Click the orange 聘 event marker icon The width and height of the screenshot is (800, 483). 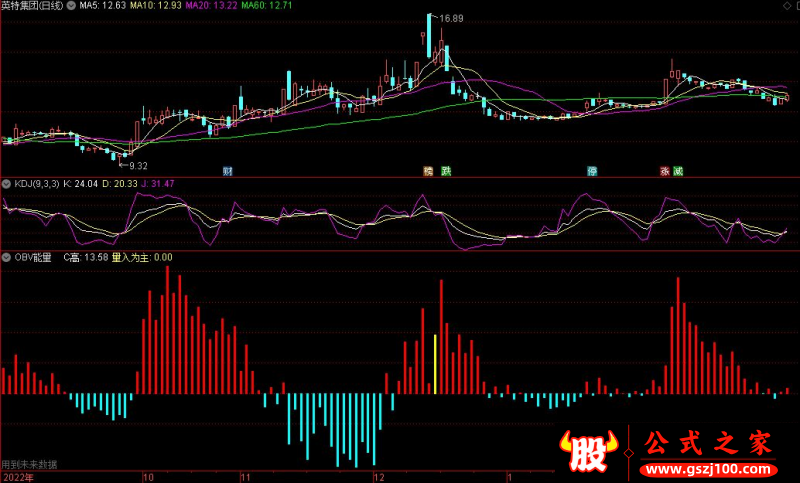coord(430,171)
